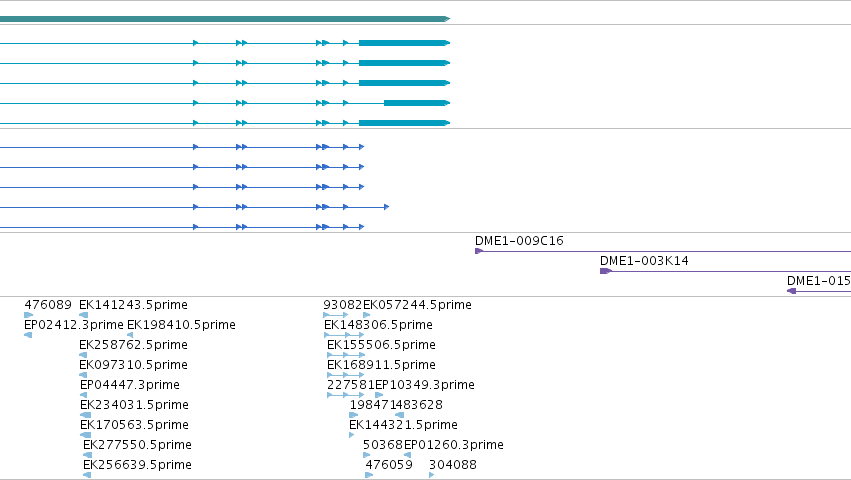Click the EP04447.3prime feature label
This screenshot has height=480, width=851.
[x=130, y=385]
